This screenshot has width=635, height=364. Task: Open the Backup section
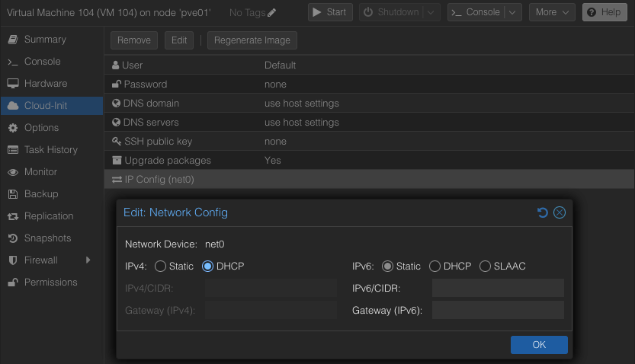[x=41, y=194]
